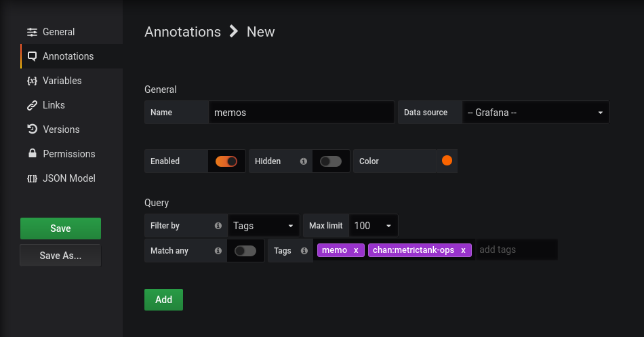This screenshot has height=337, width=644.
Task: Click the Permissions lock icon
Action: [x=32, y=154]
